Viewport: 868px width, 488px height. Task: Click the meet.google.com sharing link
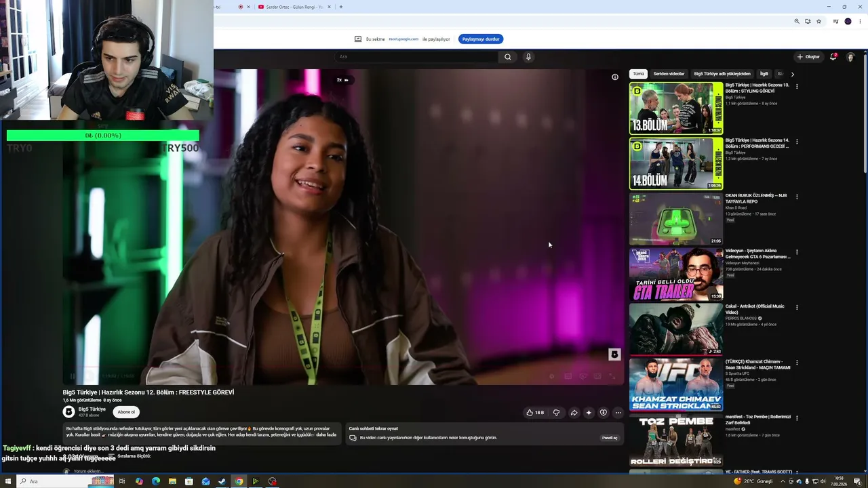pyautogui.click(x=403, y=39)
